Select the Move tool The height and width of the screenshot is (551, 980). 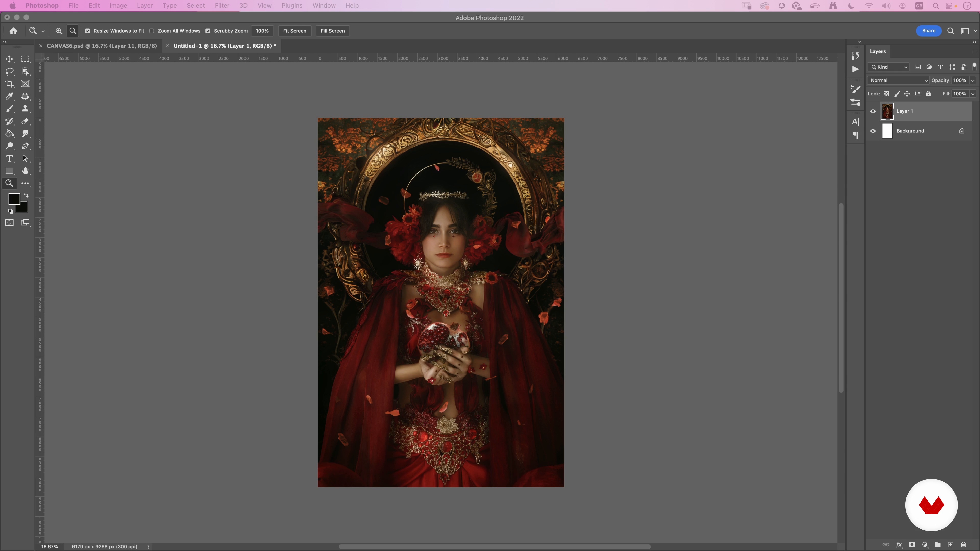click(9, 59)
